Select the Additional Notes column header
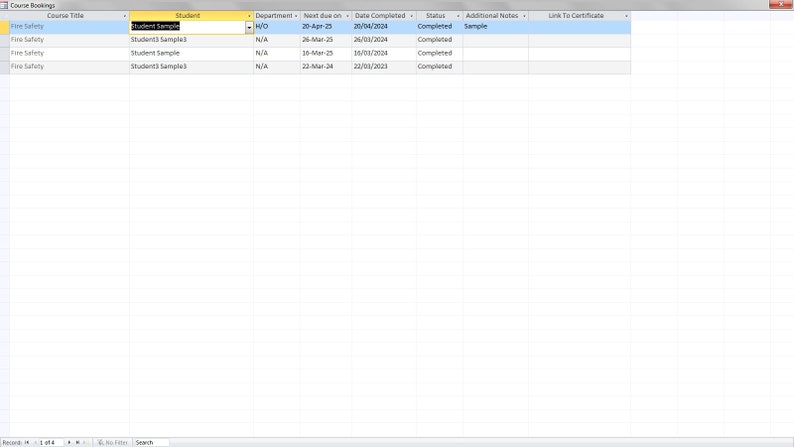 point(495,16)
